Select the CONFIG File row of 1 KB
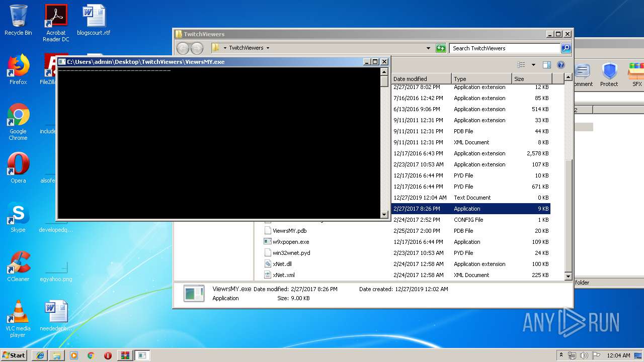644x362 pixels. click(x=470, y=220)
